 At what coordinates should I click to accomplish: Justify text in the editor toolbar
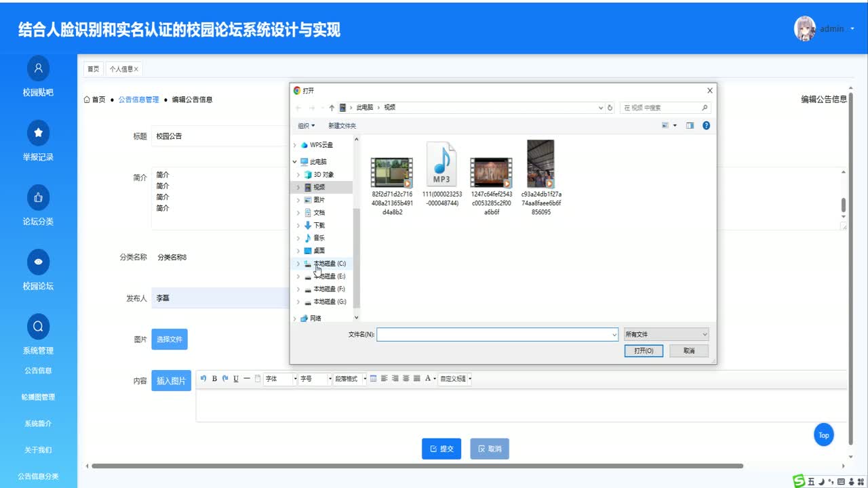pos(416,379)
